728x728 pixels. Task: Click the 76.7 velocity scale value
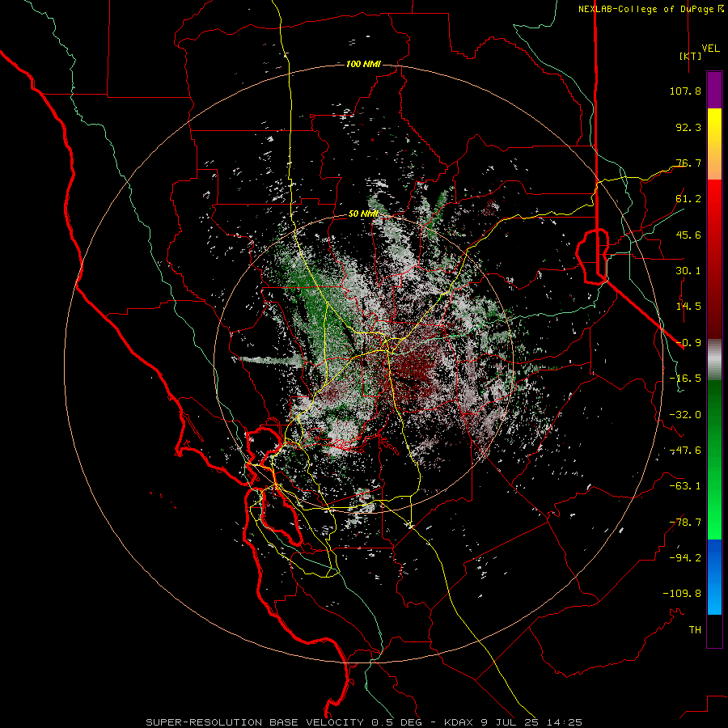(688, 163)
